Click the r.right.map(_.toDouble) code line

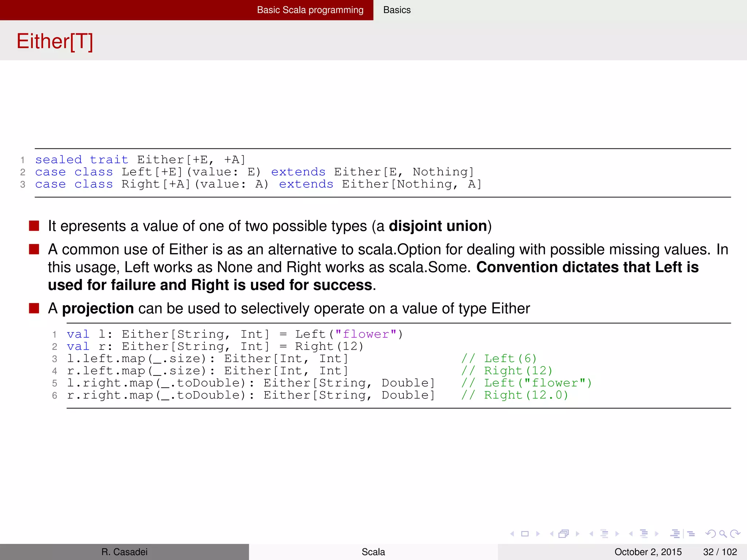[x=251, y=396]
